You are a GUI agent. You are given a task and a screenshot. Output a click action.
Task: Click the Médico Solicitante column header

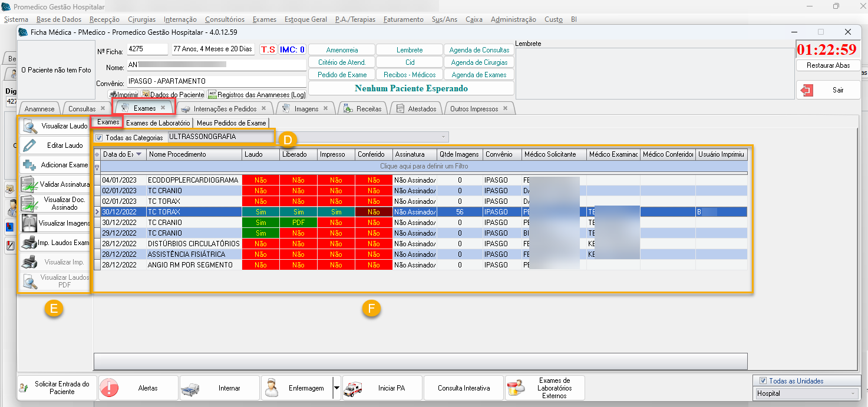[x=554, y=154]
